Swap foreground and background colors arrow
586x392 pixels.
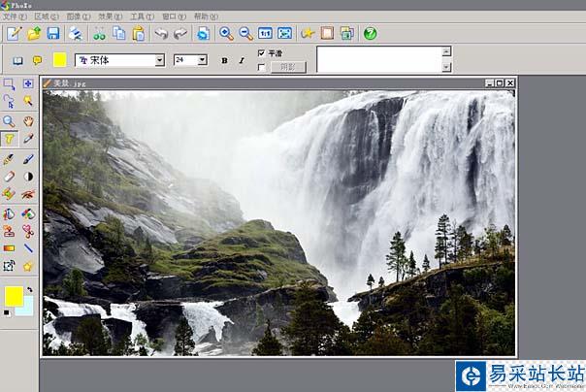click(29, 289)
